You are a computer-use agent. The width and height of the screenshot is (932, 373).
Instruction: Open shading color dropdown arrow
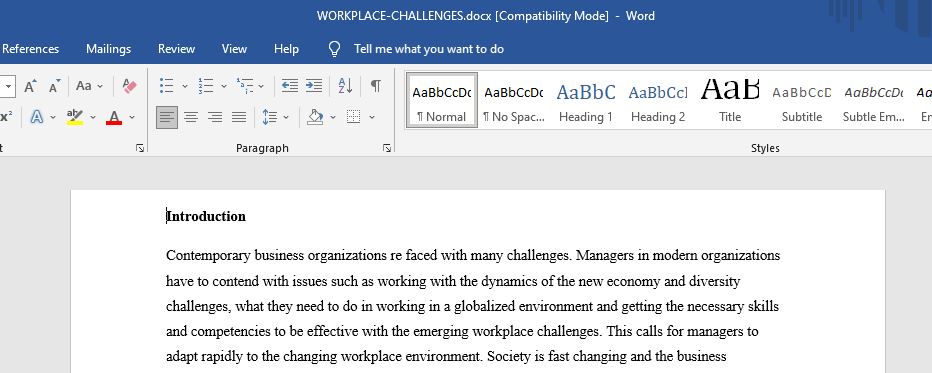click(x=333, y=118)
